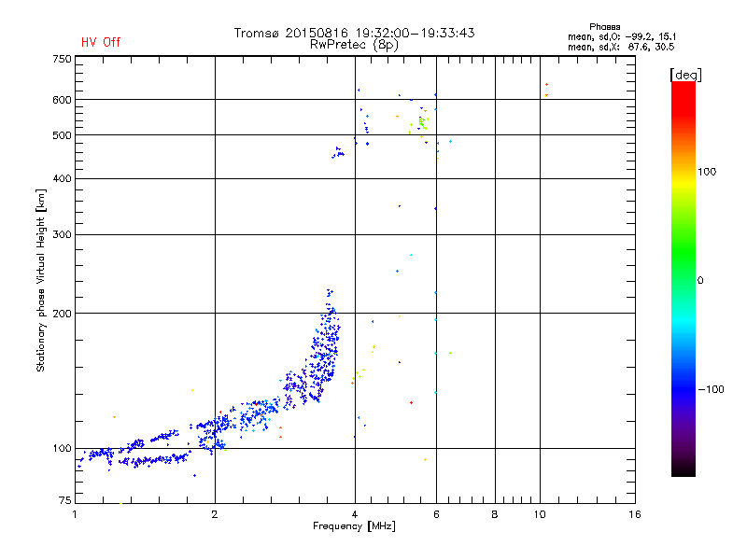Click the black bottom of the phase colorbar
Viewport: 747px width, 560px height.
click(684, 469)
